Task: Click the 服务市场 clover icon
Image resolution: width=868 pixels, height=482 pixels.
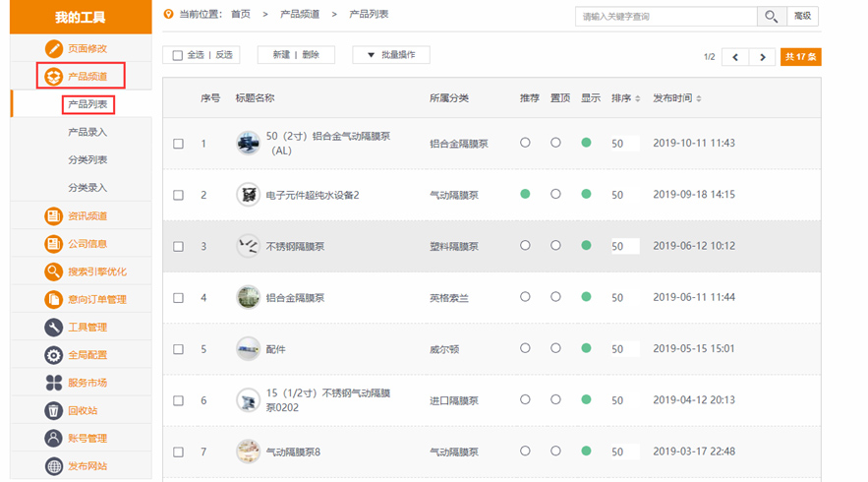Action: 54,383
